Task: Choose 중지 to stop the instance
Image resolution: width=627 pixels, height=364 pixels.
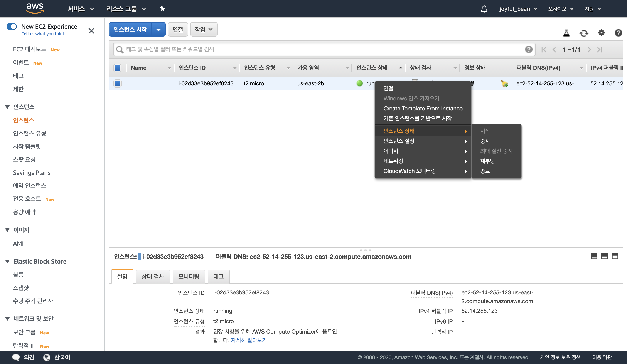Action: pyautogui.click(x=496, y=141)
